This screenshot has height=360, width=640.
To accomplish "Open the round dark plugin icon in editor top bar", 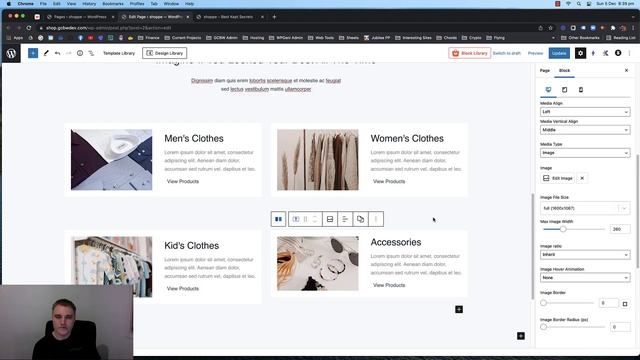I will [x=618, y=53].
